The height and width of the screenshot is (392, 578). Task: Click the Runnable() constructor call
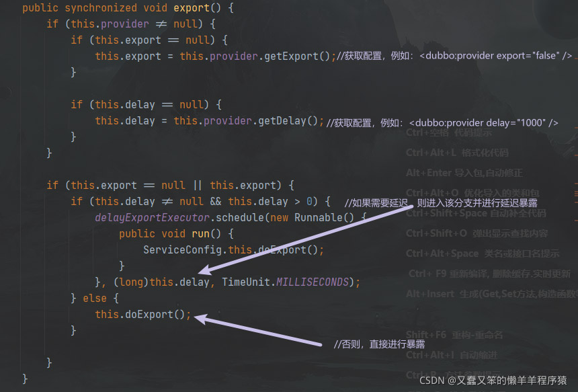[x=324, y=218]
